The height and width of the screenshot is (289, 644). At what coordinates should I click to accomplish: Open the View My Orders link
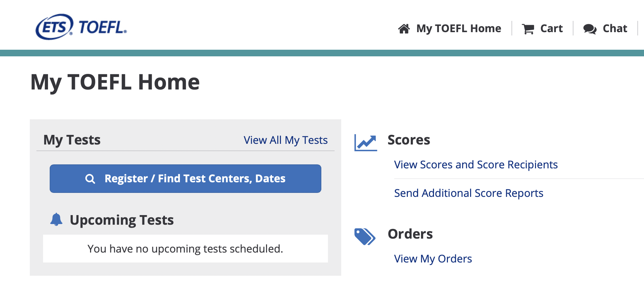tap(433, 259)
